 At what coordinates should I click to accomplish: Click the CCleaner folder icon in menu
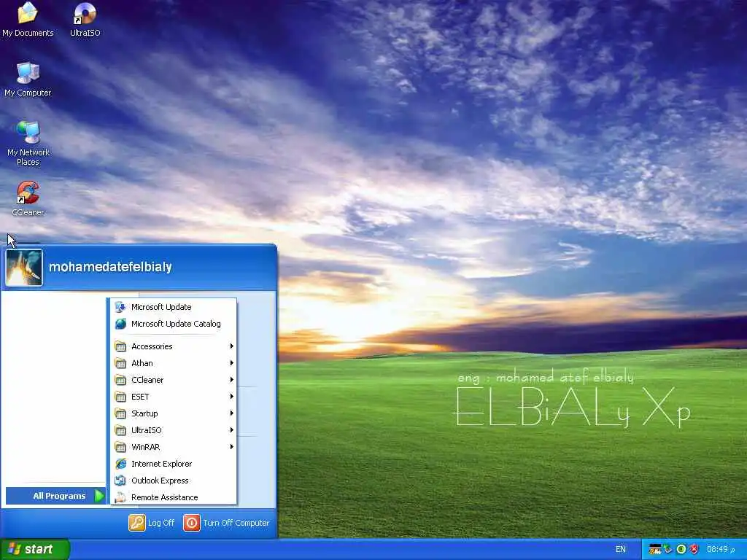click(x=120, y=379)
